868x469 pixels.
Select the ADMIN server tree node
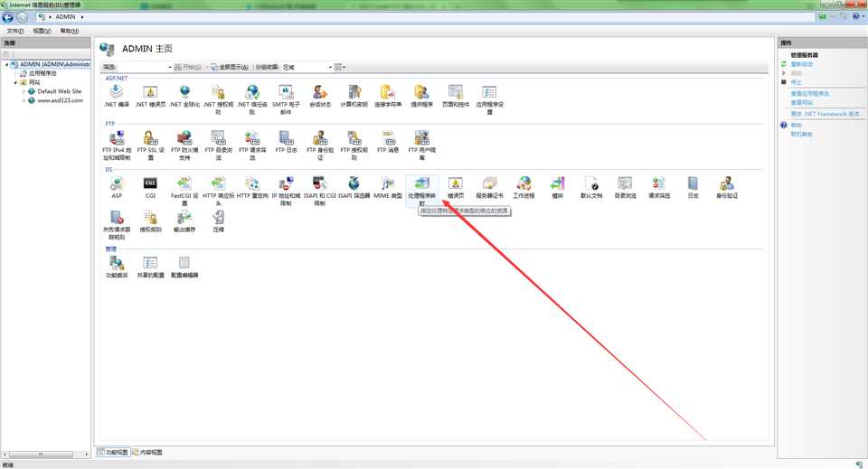(51, 64)
